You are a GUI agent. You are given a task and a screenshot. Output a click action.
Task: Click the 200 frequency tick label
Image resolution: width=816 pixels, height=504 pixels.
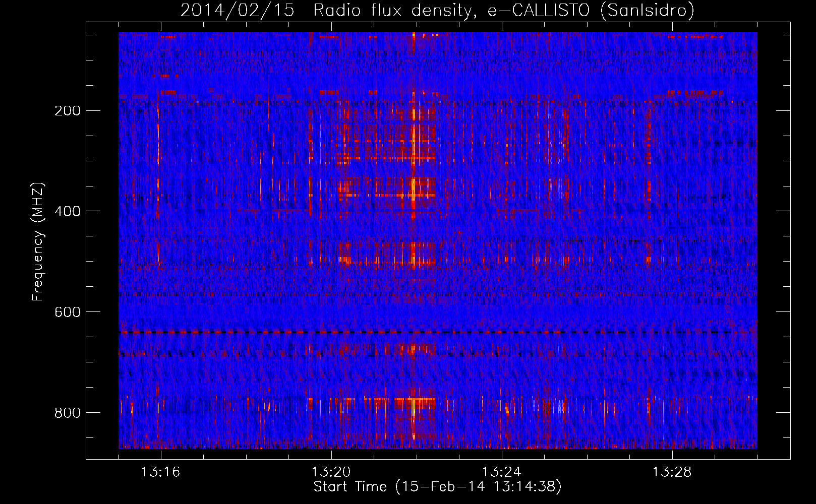coord(67,111)
